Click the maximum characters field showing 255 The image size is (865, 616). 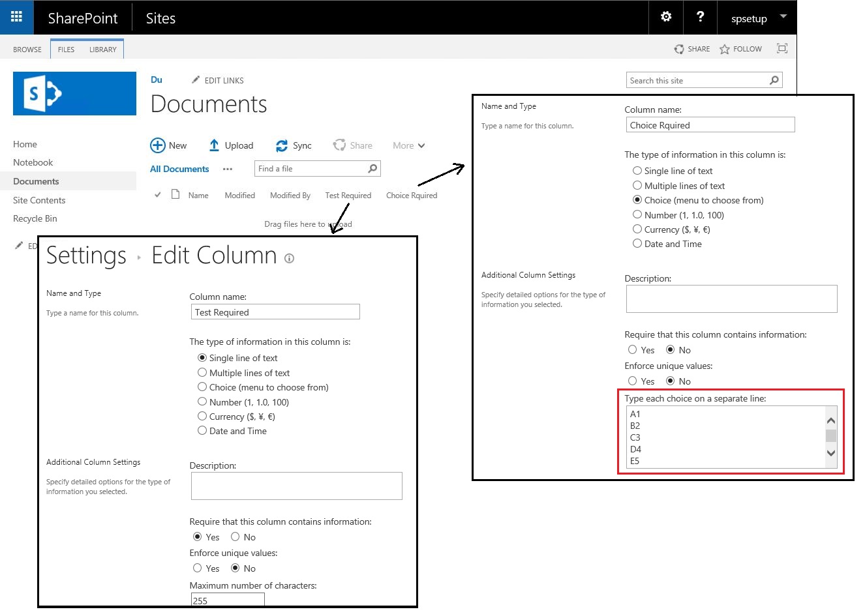click(x=228, y=600)
